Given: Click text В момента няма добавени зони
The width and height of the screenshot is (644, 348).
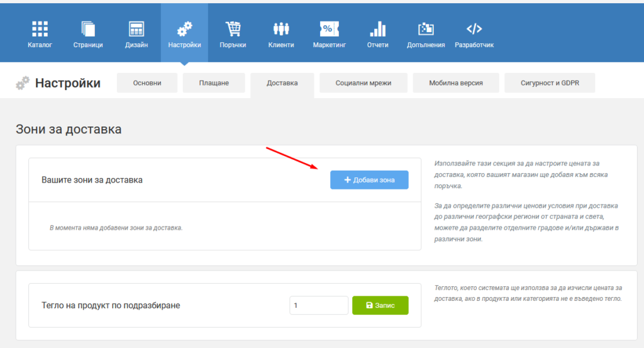Looking at the screenshot, I should click(116, 228).
